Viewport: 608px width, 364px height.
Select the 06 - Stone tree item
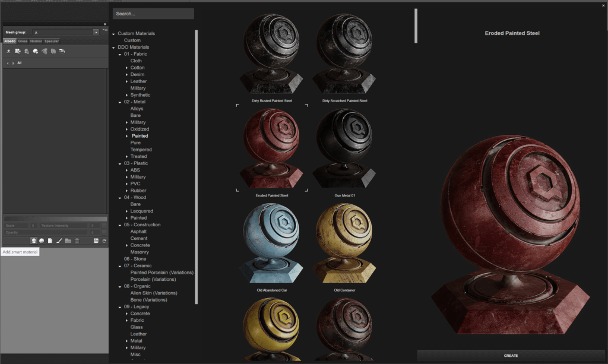(x=135, y=259)
